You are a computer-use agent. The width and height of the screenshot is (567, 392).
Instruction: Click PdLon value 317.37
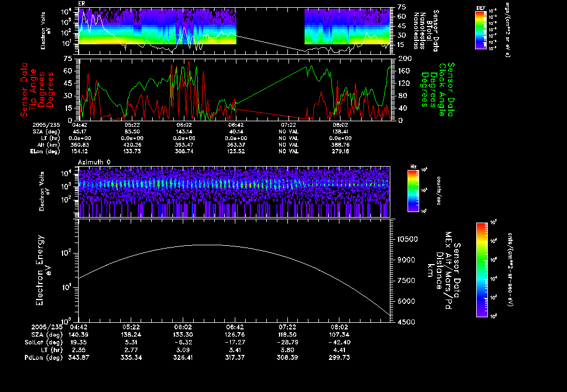[235, 358]
